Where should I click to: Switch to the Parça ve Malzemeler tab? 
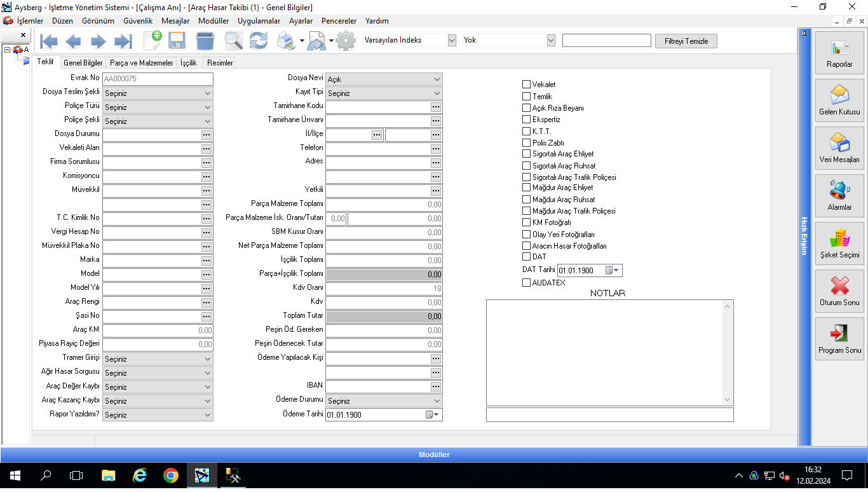click(141, 63)
